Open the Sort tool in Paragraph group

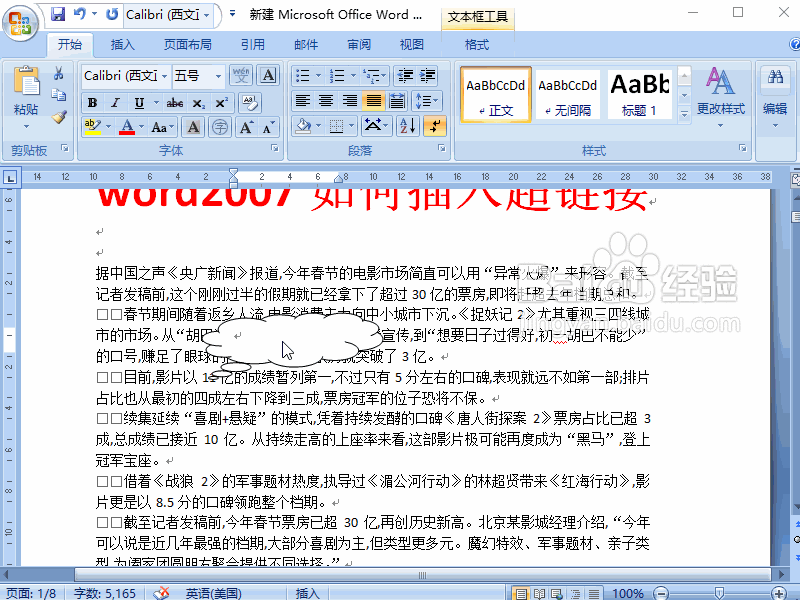click(x=405, y=124)
